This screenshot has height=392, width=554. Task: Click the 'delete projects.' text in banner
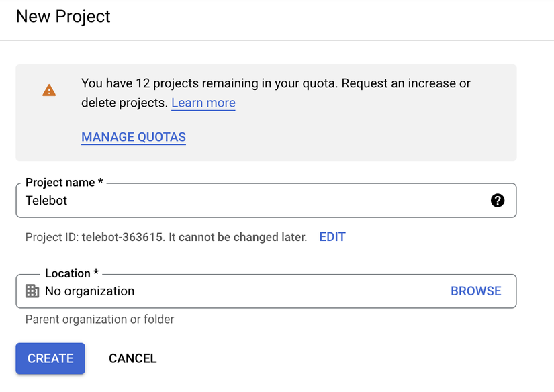pos(124,103)
